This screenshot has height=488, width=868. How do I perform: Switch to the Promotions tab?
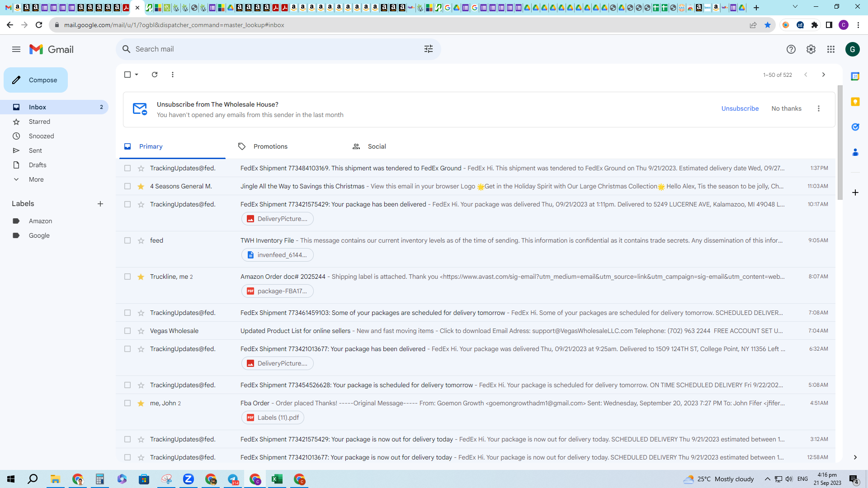point(287,146)
